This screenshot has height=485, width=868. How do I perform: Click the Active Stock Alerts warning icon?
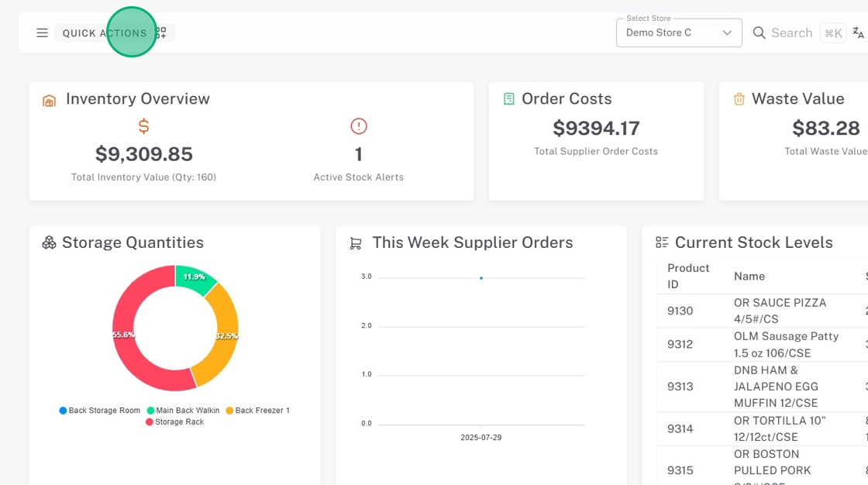(x=358, y=126)
